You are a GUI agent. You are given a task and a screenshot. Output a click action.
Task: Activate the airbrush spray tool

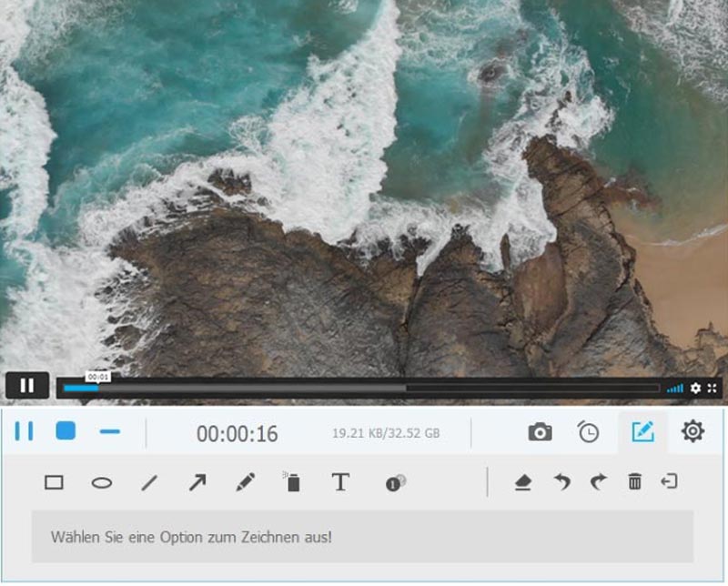point(292,482)
